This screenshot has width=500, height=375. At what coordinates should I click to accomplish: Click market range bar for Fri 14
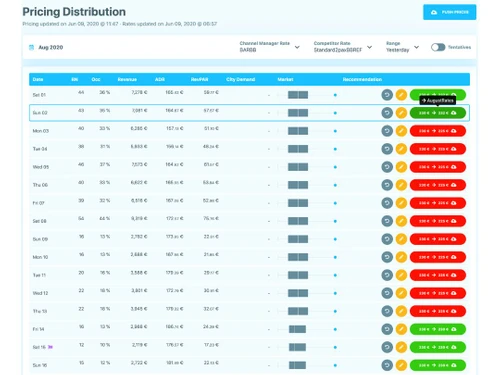pos(297,329)
